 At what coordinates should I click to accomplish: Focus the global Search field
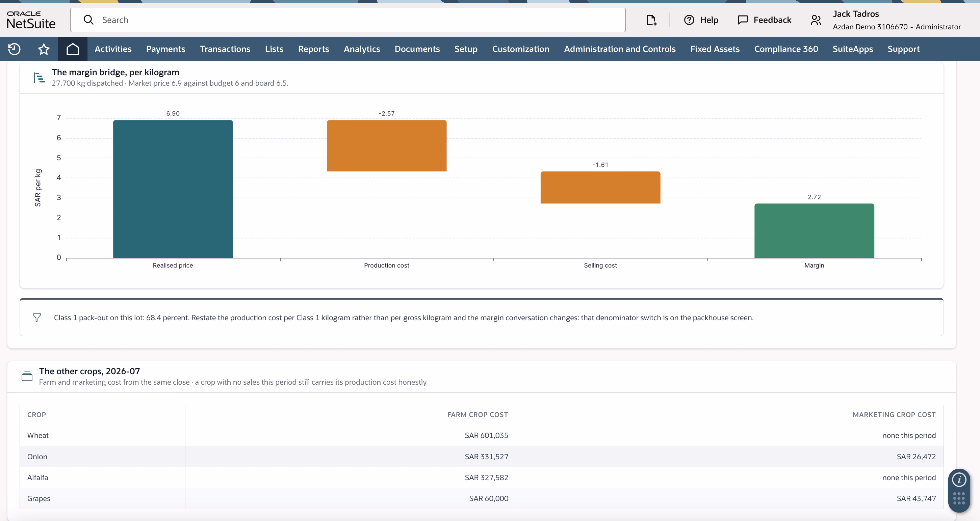tap(348, 20)
